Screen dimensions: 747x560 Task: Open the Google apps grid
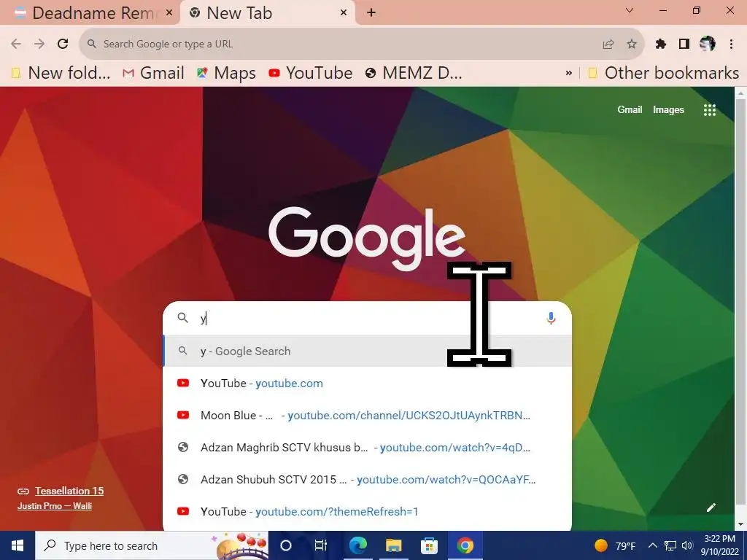(709, 110)
